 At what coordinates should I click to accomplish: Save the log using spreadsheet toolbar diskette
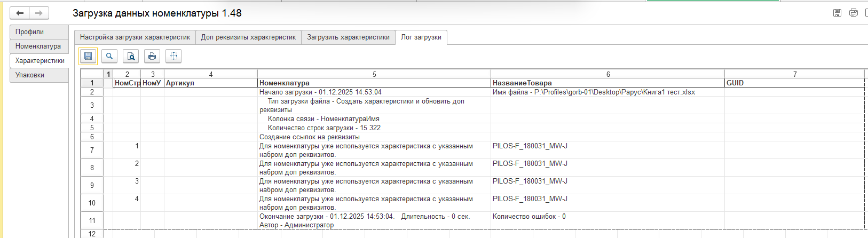coord(88,56)
